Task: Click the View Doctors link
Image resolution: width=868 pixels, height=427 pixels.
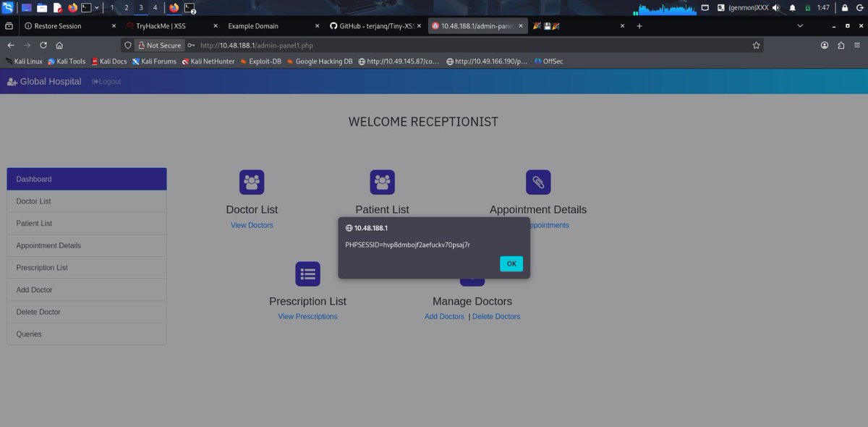Action: [x=252, y=225]
